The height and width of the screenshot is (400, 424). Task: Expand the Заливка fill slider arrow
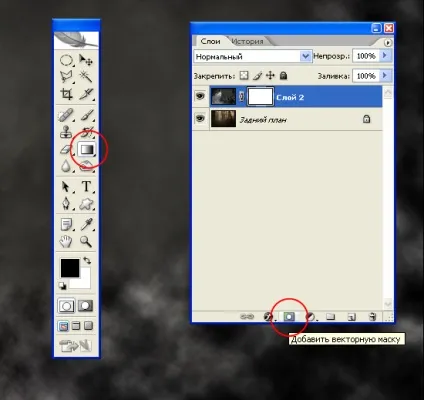pyautogui.click(x=385, y=76)
